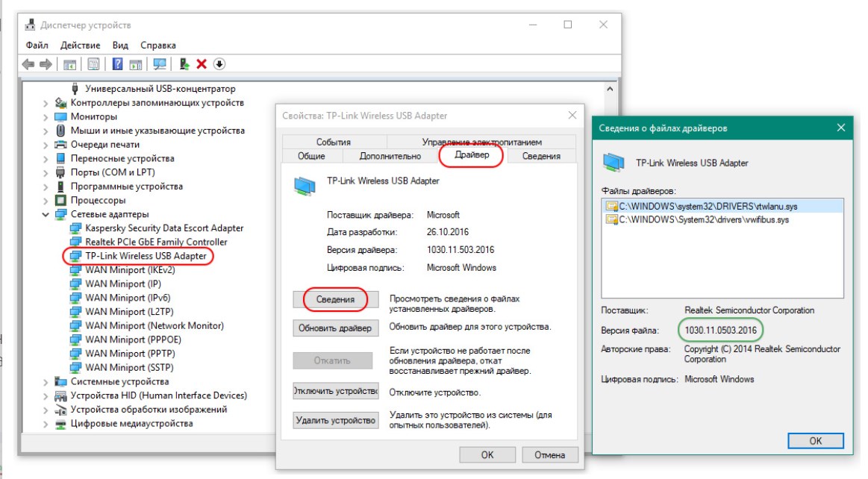Open the blue question mark Help icon
Image resolution: width=868 pixels, height=479 pixels.
pyautogui.click(x=117, y=64)
